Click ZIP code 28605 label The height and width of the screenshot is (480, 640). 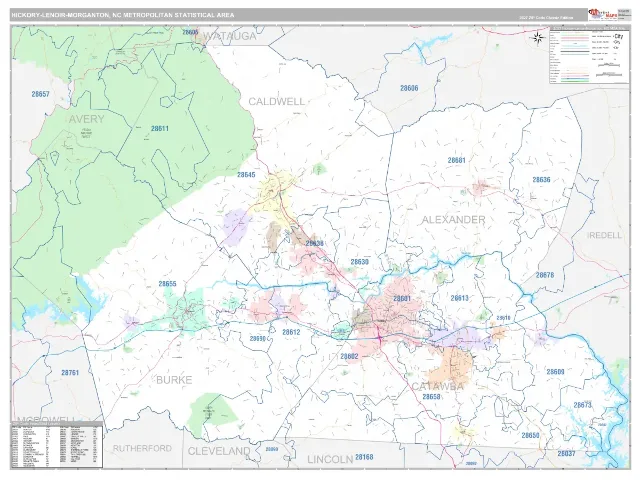(x=190, y=32)
